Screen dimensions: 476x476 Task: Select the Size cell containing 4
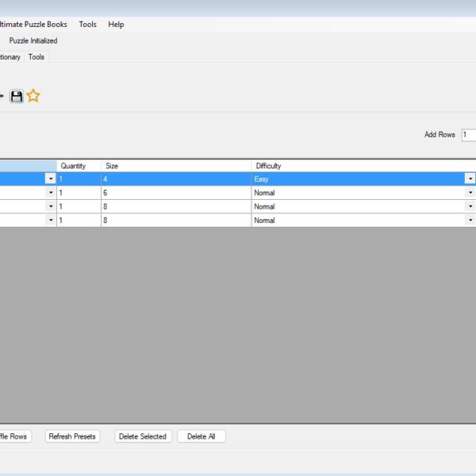(x=175, y=179)
